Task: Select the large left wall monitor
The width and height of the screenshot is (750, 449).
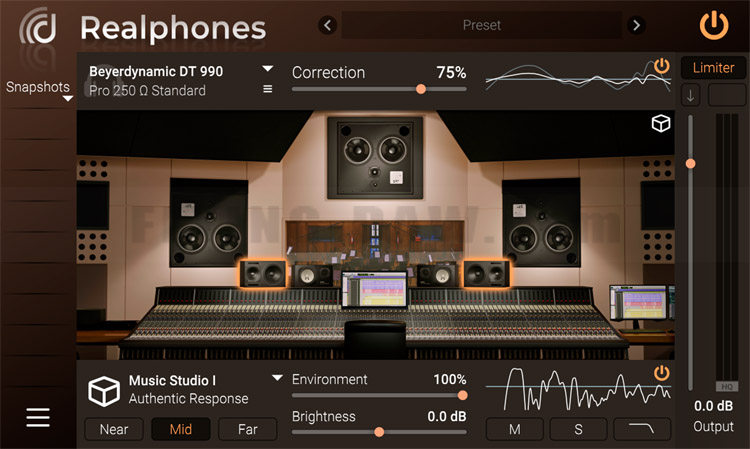Action: [x=209, y=222]
